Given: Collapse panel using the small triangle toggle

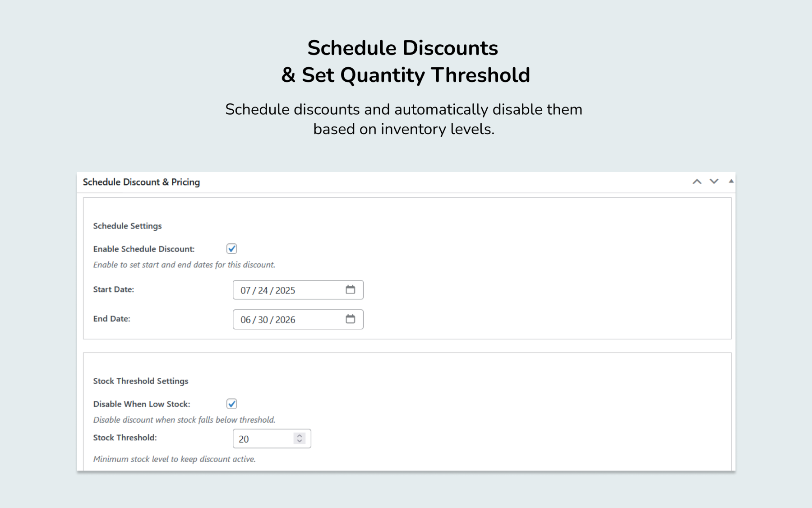Looking at the screenshot, I should [x=731, y=181].
